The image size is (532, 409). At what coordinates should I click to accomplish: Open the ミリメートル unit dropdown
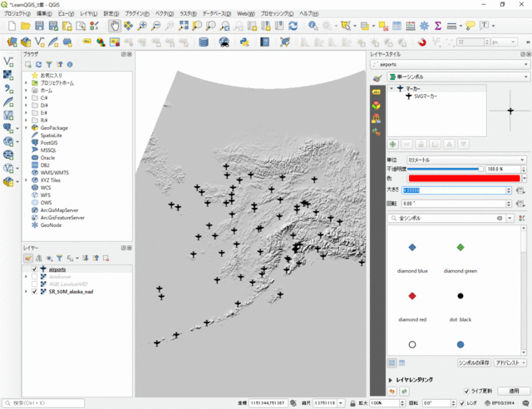coord(466,160)
